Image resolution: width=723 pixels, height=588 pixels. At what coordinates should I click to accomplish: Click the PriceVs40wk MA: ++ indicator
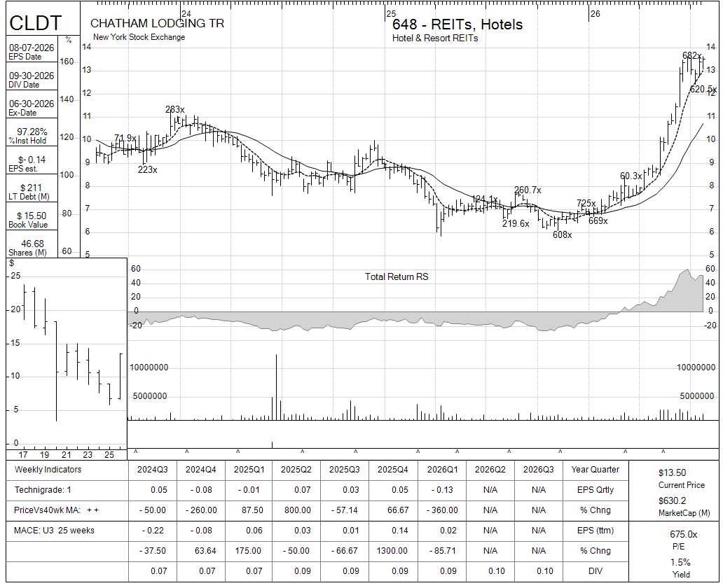56,510
